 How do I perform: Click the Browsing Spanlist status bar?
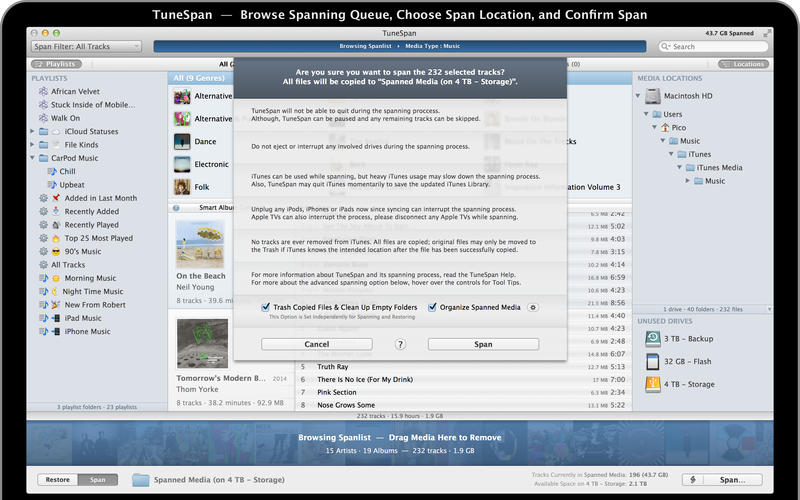pyautogui.click(x=399, y=46)
